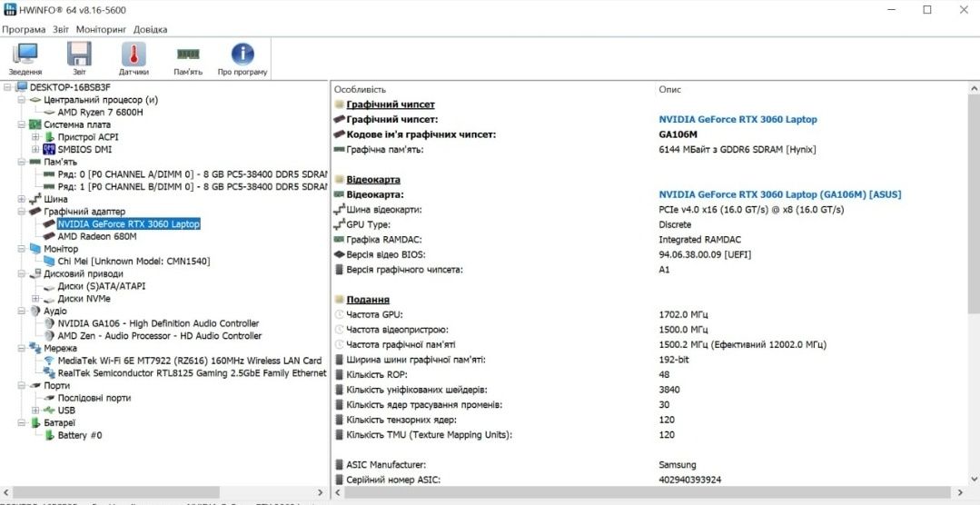The image size is (980, 505).
Task: Click the Версія відео BIOS value 94.06.38.00.09
Action: [x=705, y=254]
